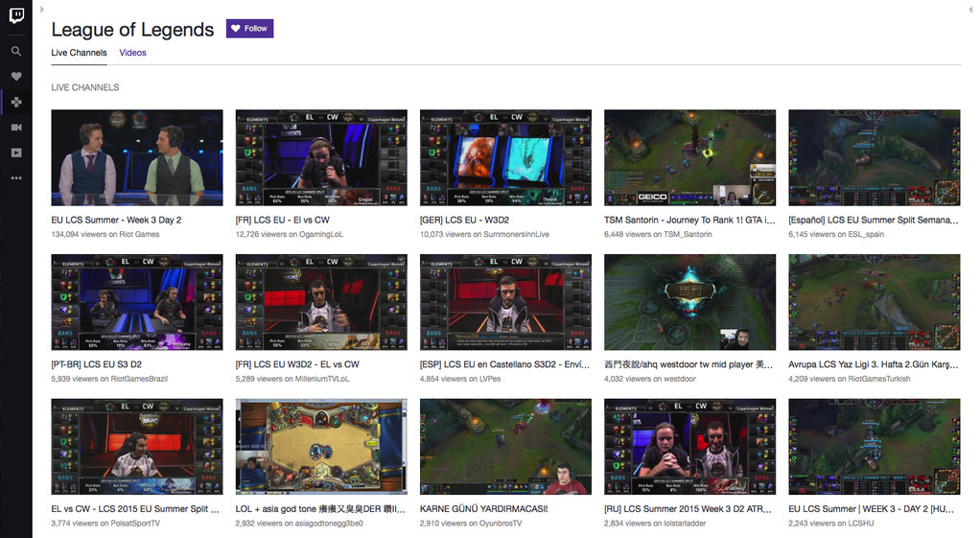Viewport: 980px width, 538px height.
Task: Open the PolsatSportTV channel link
Action: tap(135, 524)
